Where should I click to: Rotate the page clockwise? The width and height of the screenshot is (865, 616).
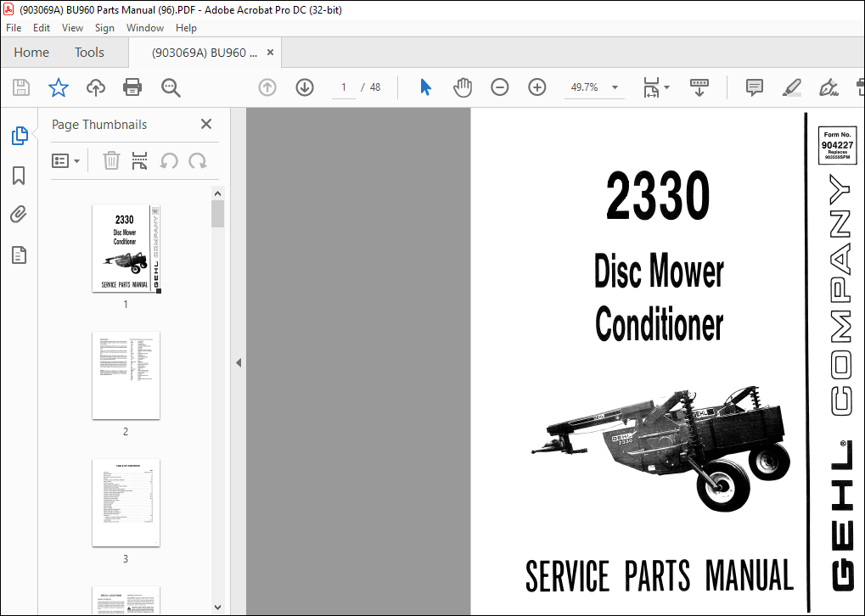point(198,161)
